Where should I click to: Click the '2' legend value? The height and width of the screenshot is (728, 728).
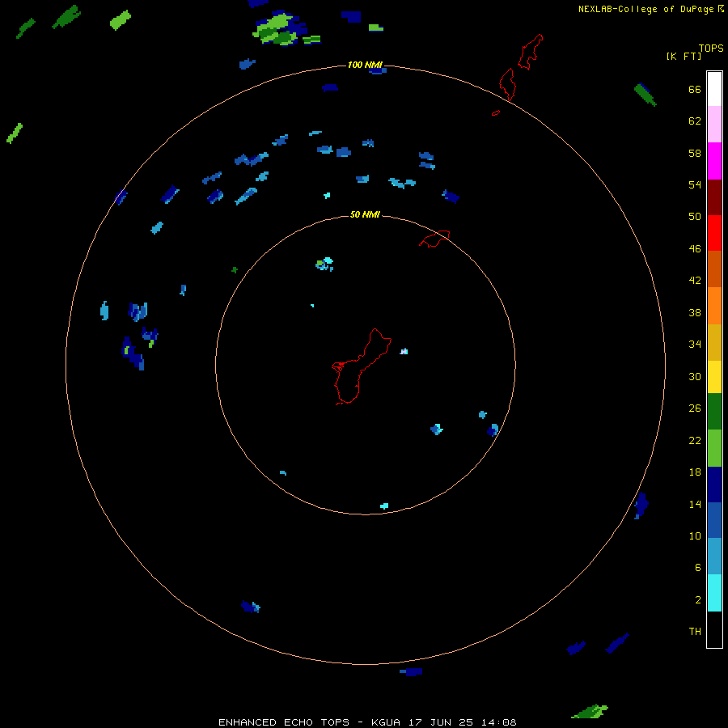coord(698,600)
